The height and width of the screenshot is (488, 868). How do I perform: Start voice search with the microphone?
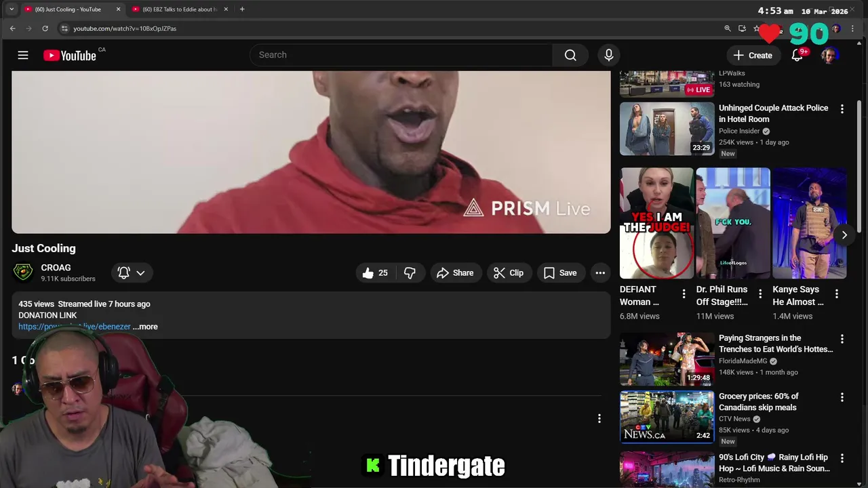pos(609,55)
